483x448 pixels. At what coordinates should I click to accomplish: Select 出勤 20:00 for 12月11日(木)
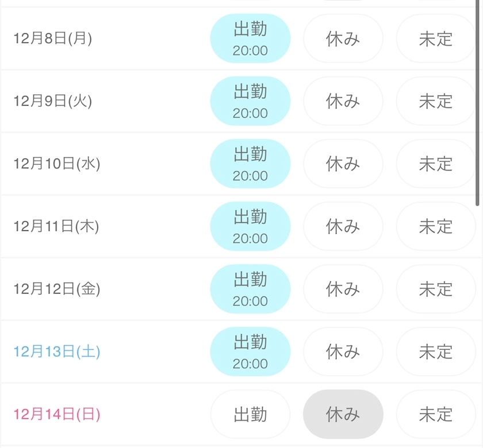(x=250, y=226)
